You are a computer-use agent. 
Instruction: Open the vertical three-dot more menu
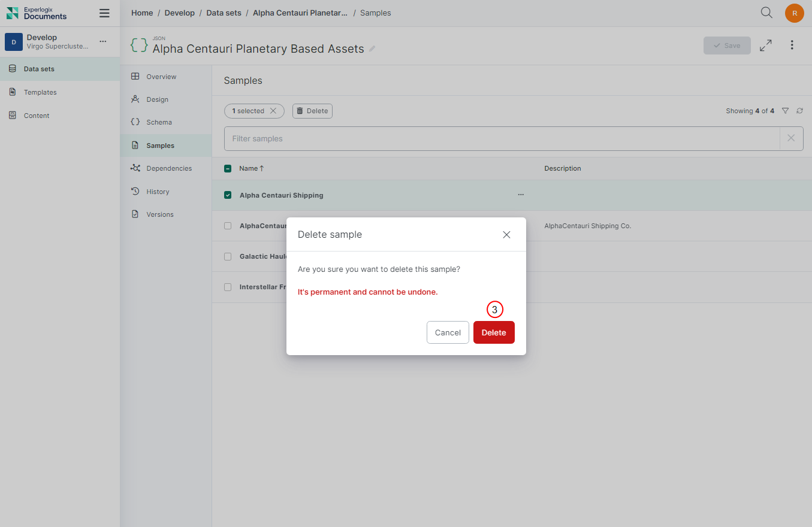click(x=792, y=46)
